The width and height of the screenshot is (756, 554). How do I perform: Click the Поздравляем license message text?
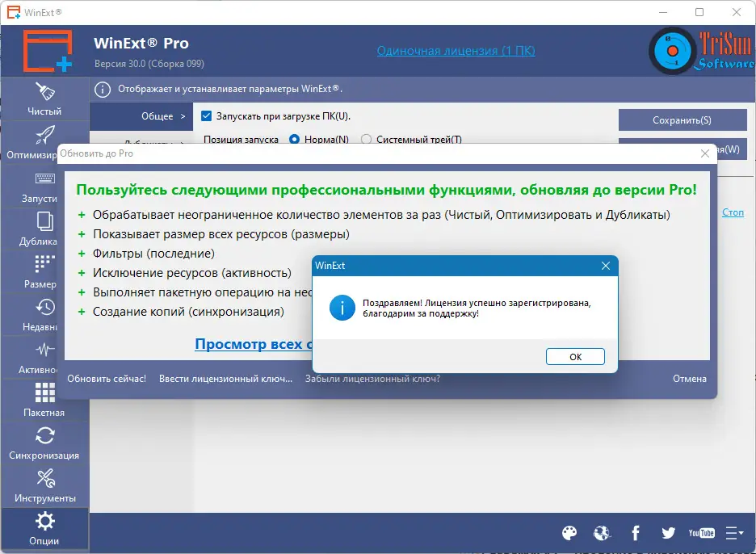coord(477,308)
